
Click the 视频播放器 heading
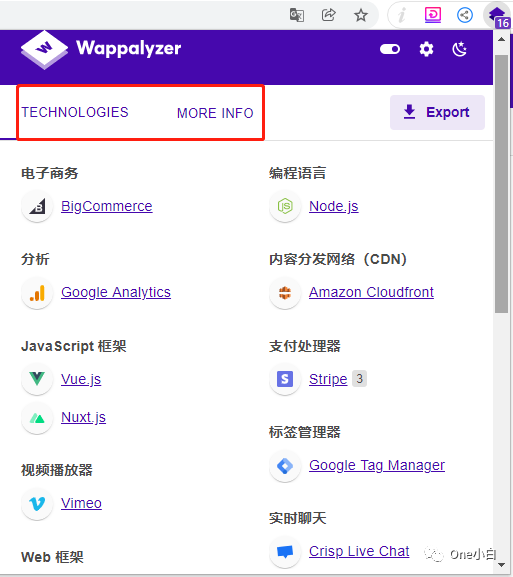(x=57, y=470)
